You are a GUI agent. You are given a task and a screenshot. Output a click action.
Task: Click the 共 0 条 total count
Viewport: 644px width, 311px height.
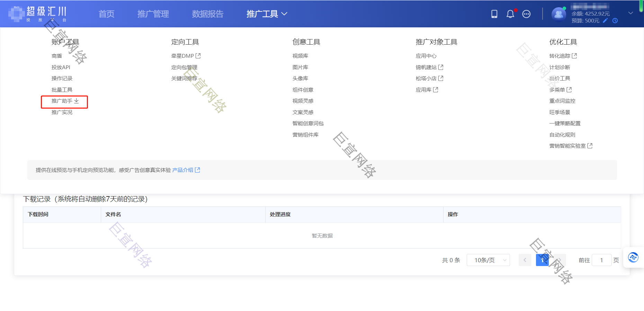451,260
